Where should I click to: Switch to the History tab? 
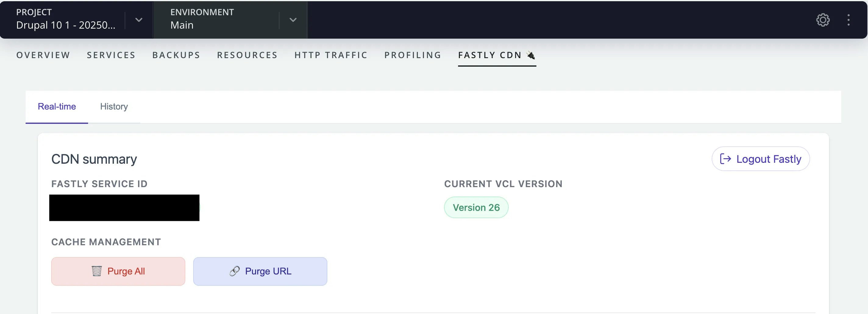coord(114,106)
